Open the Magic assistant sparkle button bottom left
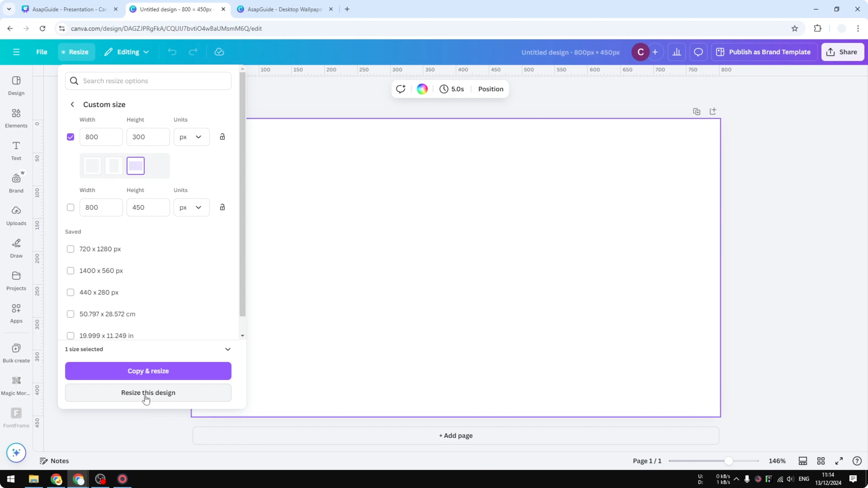868x488 pixels. coord(16,453)
